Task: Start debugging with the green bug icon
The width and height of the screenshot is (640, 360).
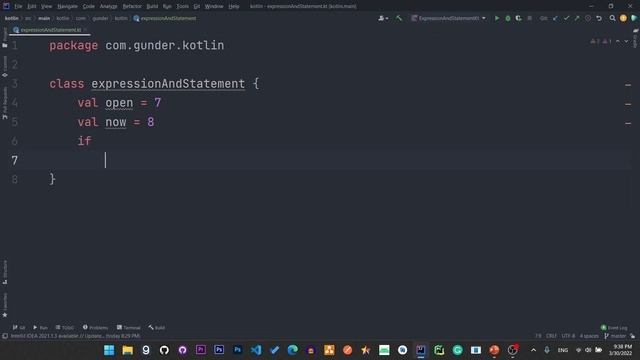Action: point(508,18)
